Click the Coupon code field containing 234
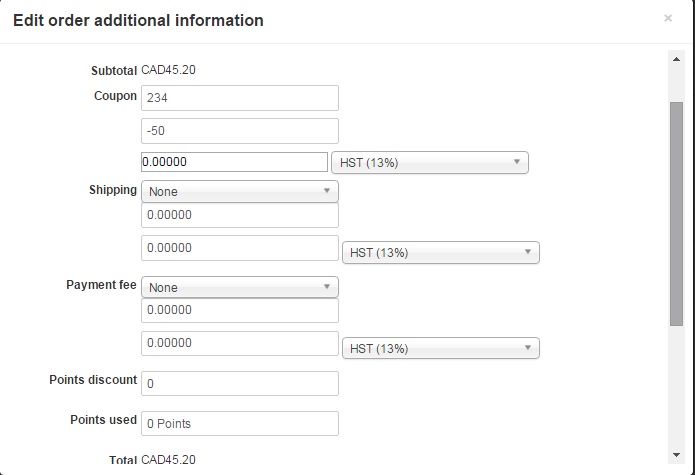Viewport: 695px width, 475px height. point(240,97)
